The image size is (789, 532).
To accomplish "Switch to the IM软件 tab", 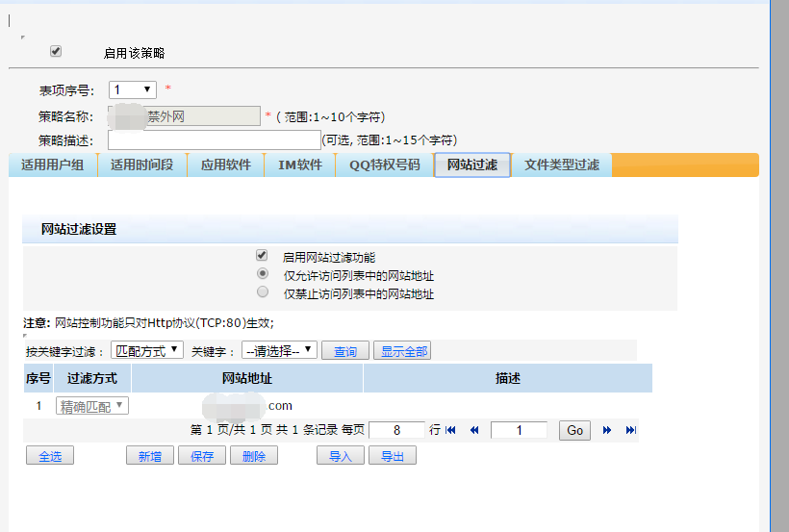I will 300,165.
